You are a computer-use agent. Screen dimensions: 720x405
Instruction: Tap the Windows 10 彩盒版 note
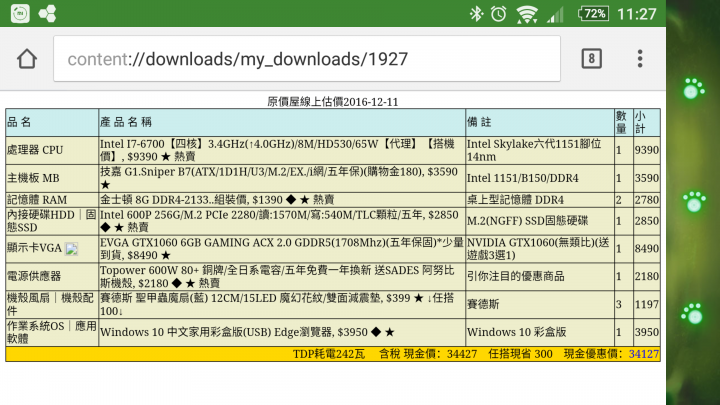click(517, 332)
